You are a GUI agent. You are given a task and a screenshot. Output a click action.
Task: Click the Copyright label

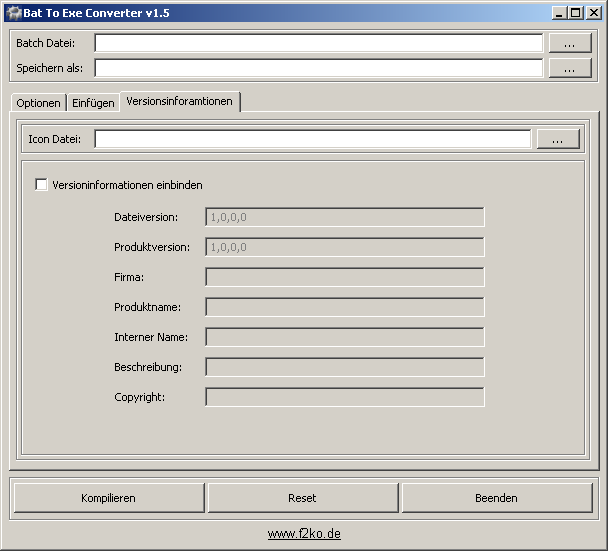point(139,397)
